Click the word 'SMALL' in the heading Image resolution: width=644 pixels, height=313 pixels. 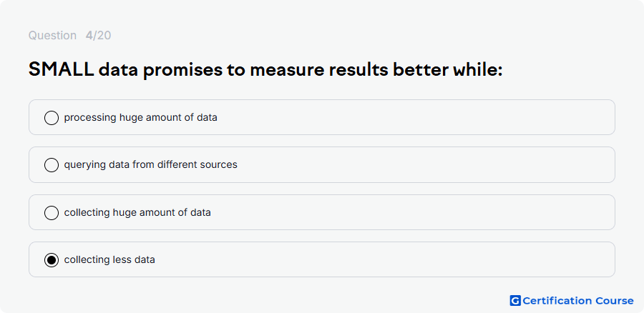click(62, 70)
